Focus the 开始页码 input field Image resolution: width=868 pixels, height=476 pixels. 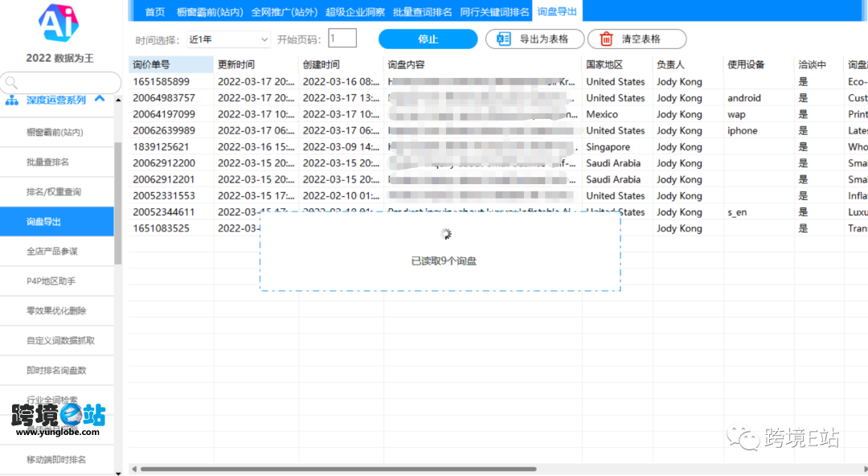click(342, 39)
